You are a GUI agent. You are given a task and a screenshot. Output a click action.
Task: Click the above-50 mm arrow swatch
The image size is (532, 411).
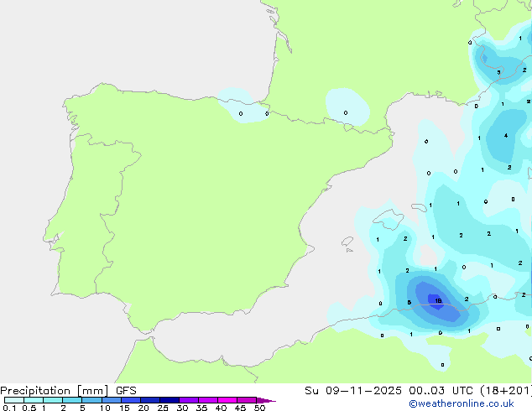[266, 400]
